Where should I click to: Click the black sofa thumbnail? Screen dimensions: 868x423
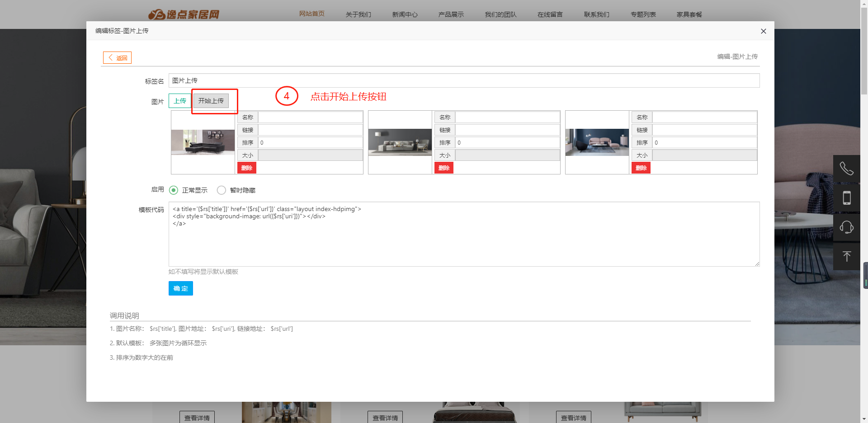[203, 142]
